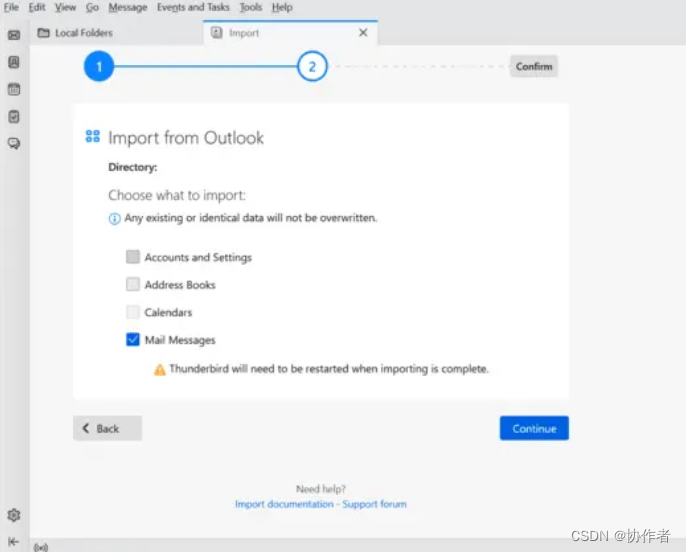Screen dimensions: 686x552
Task: Click the 'Need help?' text
Action: (321, 489)
